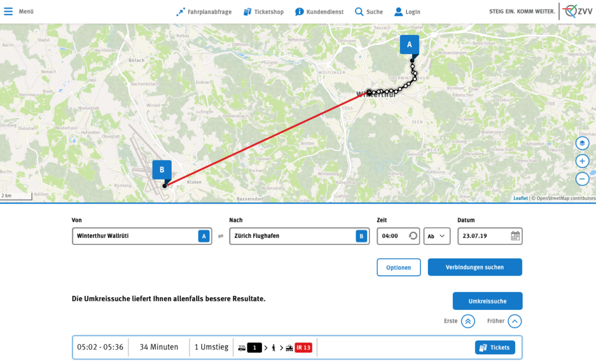Focus the Von field with Winterthur Wallrüti
Viewport: 596px width, 364px height.
[142, 236]
